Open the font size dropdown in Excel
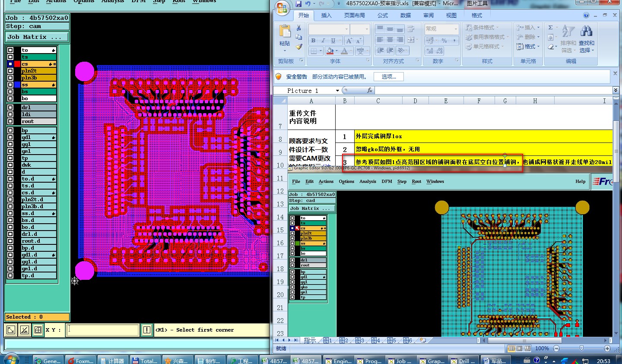This screenshot has width=622, height=364. click(367, 29)
